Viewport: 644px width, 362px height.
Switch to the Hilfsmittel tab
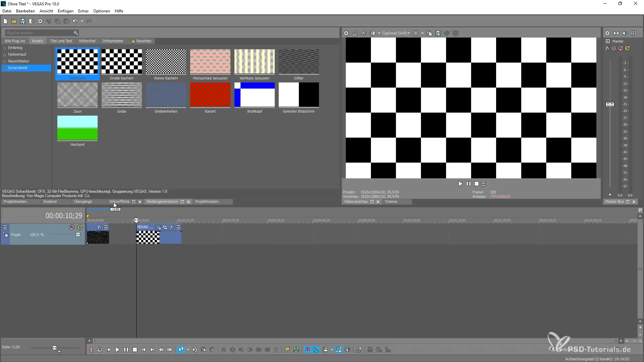[x=87, y=41]
